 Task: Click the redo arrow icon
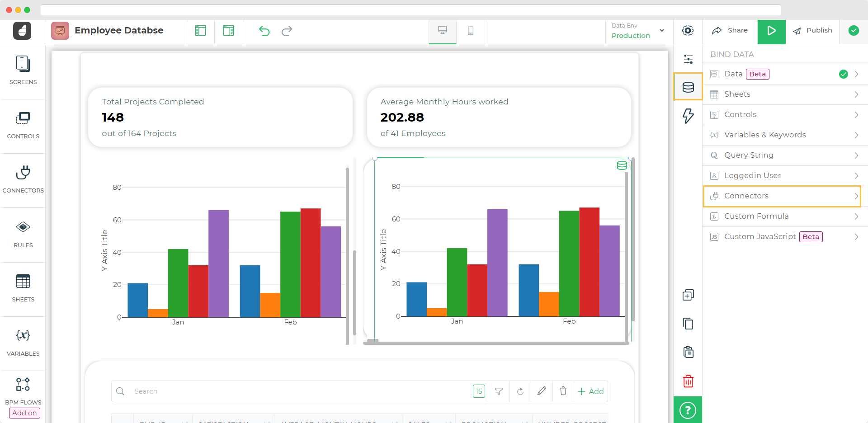click(x=287, y=31)
